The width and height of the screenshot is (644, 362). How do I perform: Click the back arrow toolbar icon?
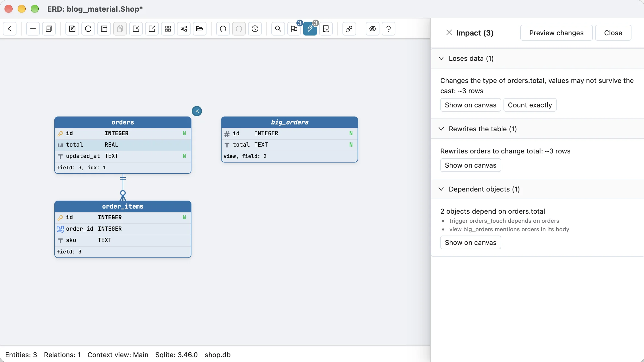point(10,29)
